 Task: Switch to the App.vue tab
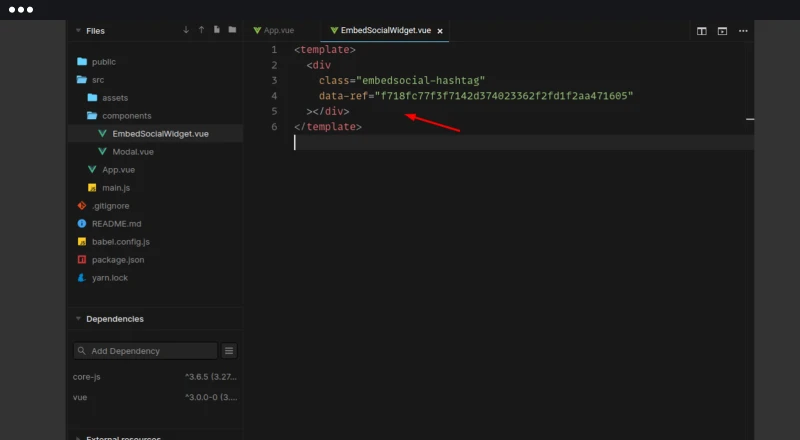tap(274, 31)
